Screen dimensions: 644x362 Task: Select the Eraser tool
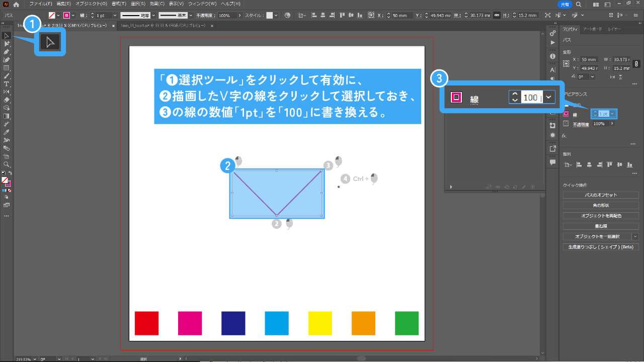point(7,100)
